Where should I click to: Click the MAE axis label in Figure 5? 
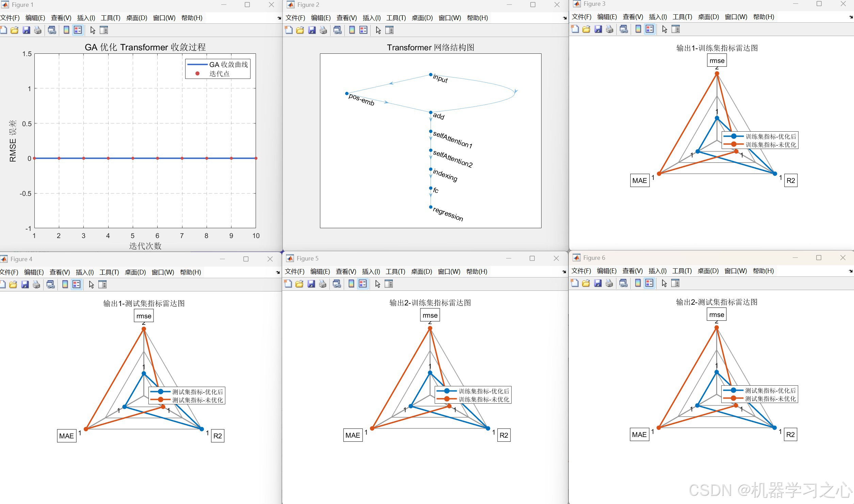pyautogui.click(x=353, y=435)
